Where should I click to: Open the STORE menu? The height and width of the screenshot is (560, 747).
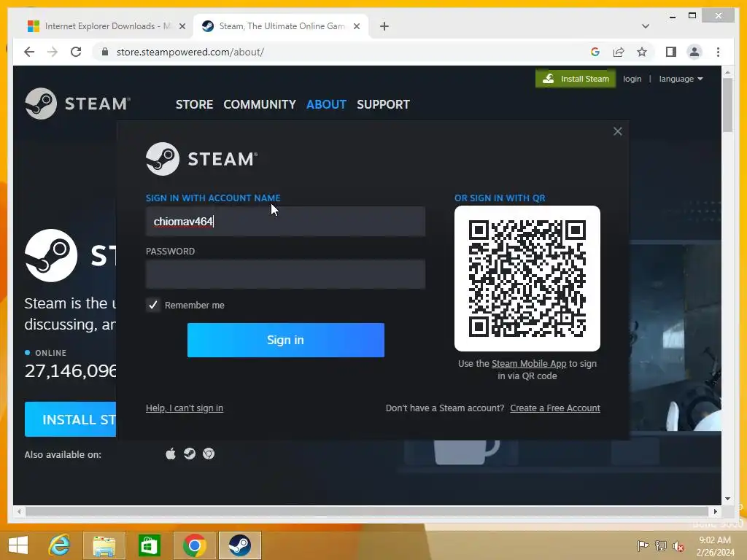point(194,104)
